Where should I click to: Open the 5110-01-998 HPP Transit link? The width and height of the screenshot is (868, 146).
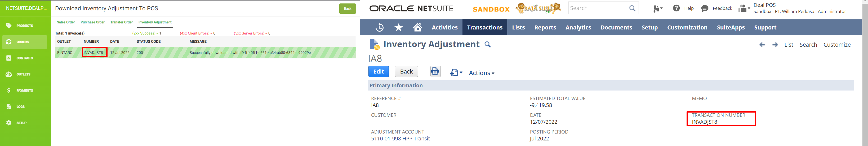[400, 139]
